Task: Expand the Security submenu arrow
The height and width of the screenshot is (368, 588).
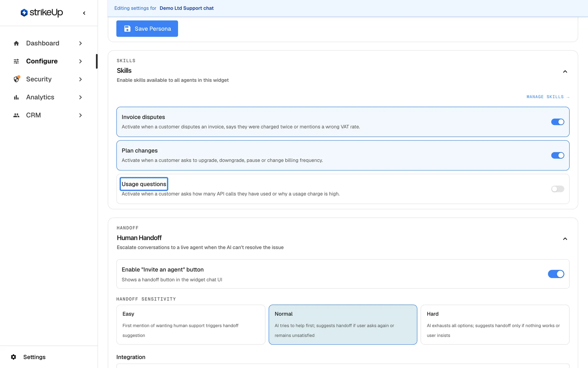Action: click(x=80, y=79)
